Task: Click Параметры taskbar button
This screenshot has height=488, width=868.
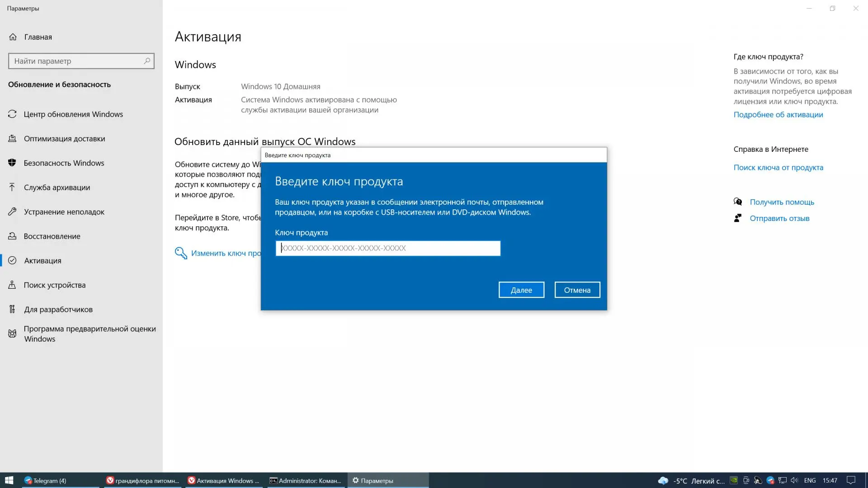Action: 388,480
